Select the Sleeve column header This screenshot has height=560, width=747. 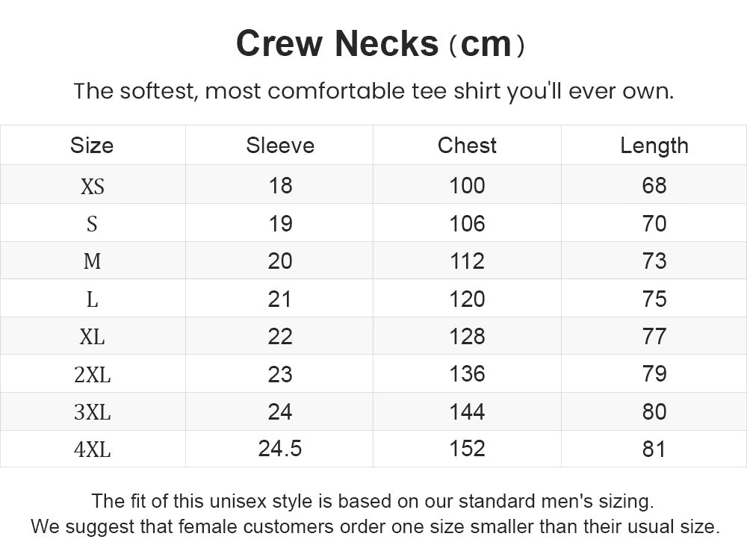point(280,146)
